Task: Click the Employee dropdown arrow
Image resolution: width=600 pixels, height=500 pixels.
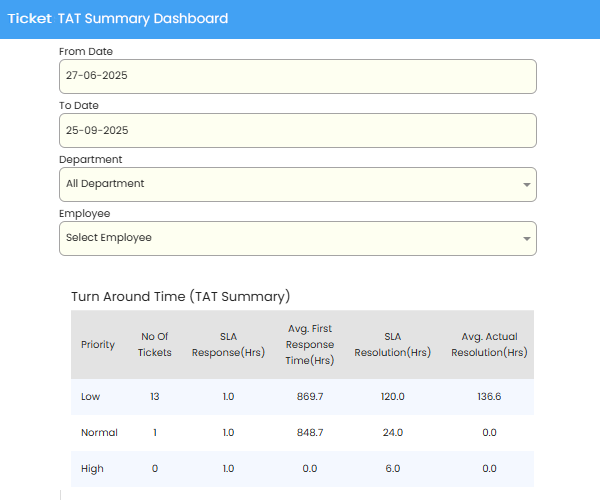Action: pyautogui.click(x=527, y=239)
